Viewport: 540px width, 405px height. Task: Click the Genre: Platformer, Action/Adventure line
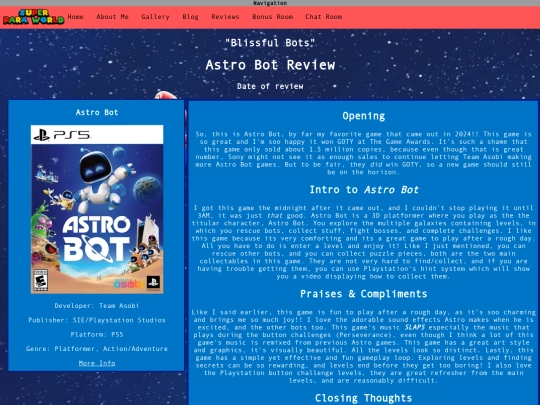pos(97,349)
